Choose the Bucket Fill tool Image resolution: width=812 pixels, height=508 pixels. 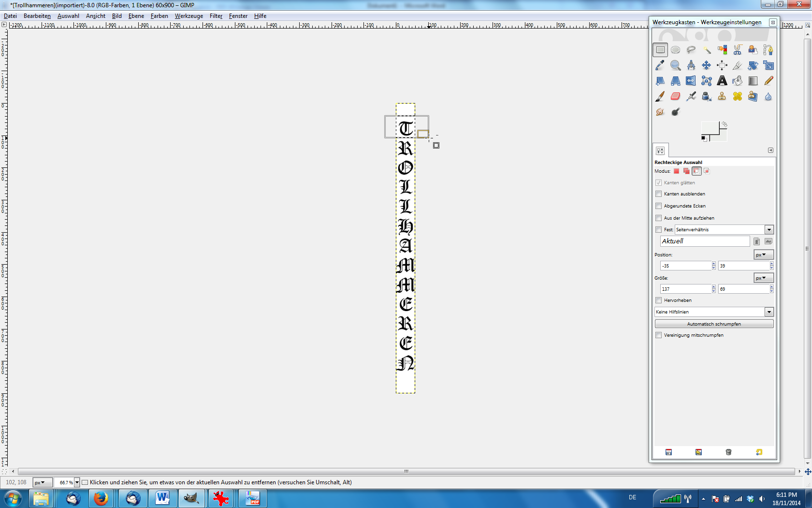pyautogui.click(x=737, y=81)
